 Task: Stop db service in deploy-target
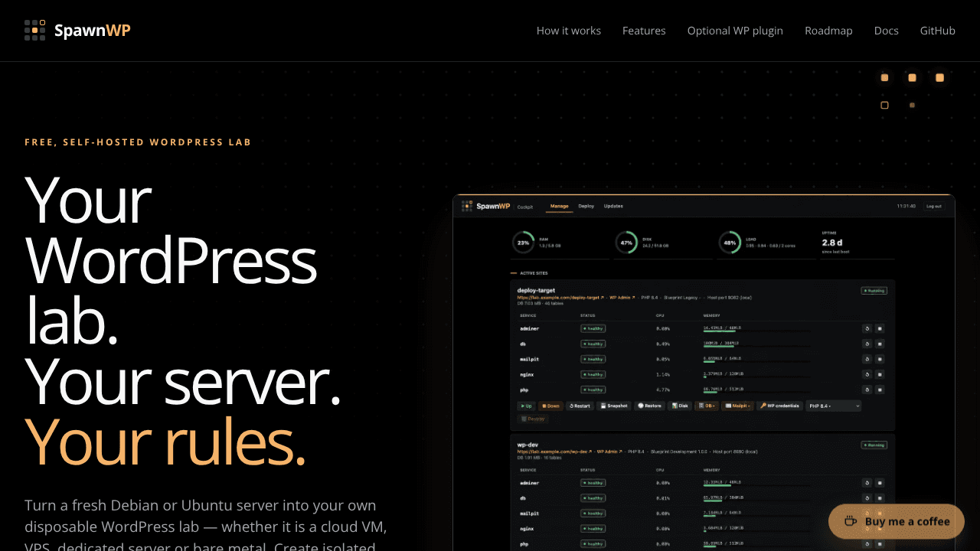click(x=880, y=344)
